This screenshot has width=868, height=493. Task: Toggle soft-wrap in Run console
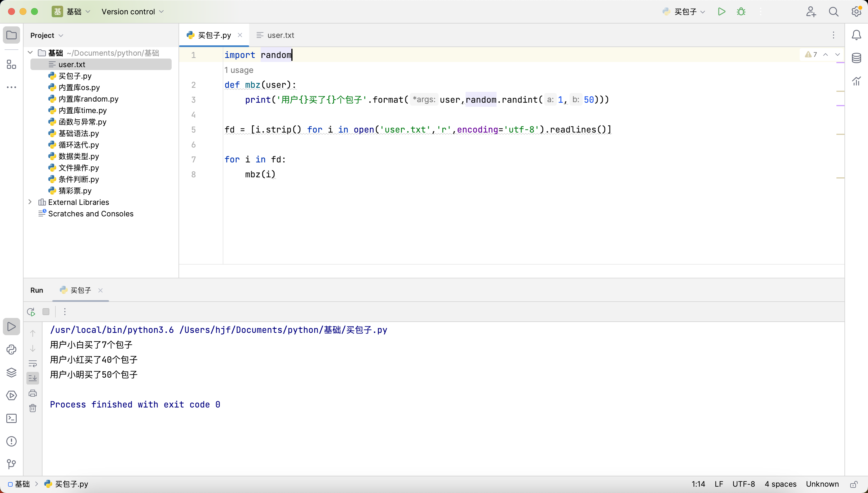click(x=33, y=364)
